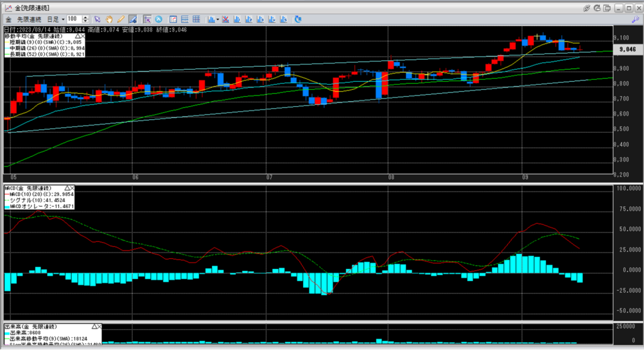644x350 pixels.
Task: Click the シグナル(10) legend entry
Action: click(35, 200)
